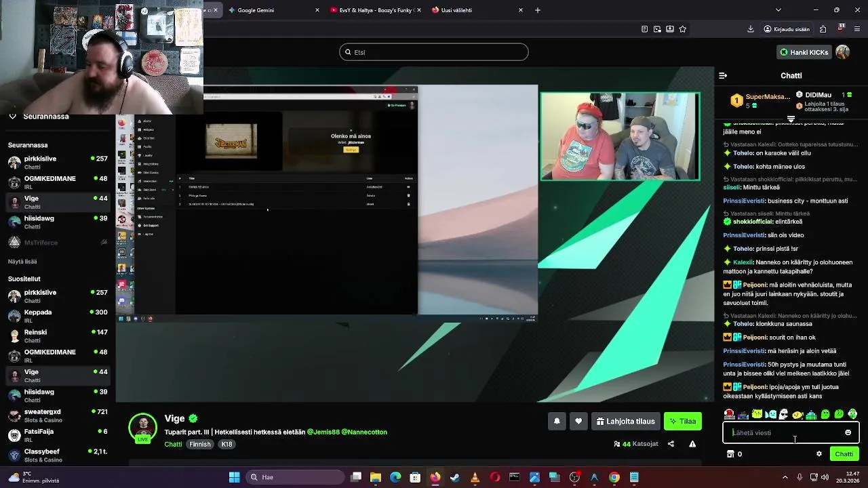Bookmark this page with the star icon
The image size is (868, 488).
coord(683,29)
